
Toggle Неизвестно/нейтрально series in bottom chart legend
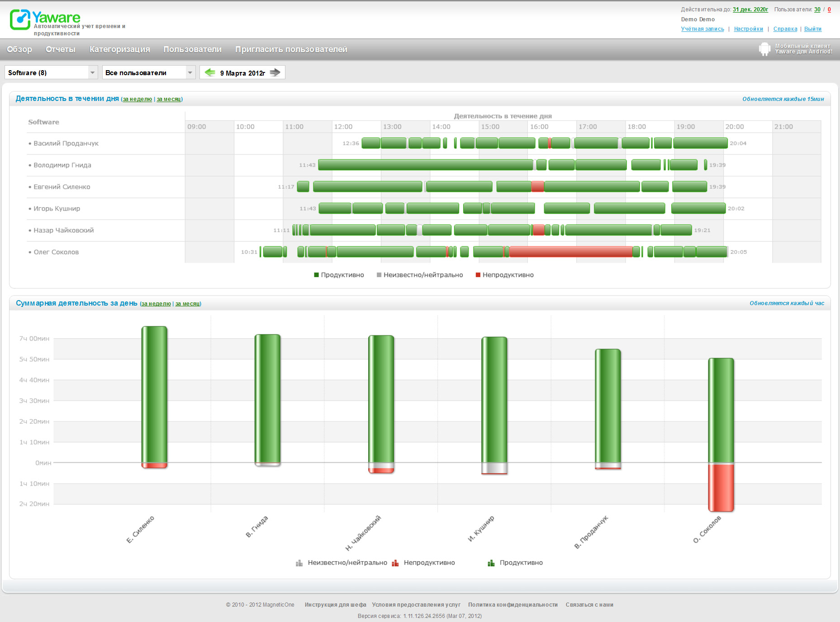point(299,563)
